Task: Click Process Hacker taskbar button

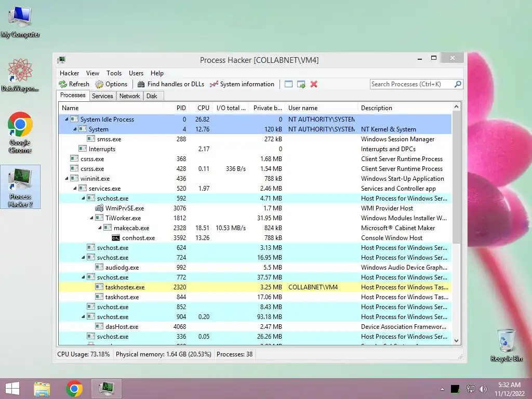Action: click(107, 389)
